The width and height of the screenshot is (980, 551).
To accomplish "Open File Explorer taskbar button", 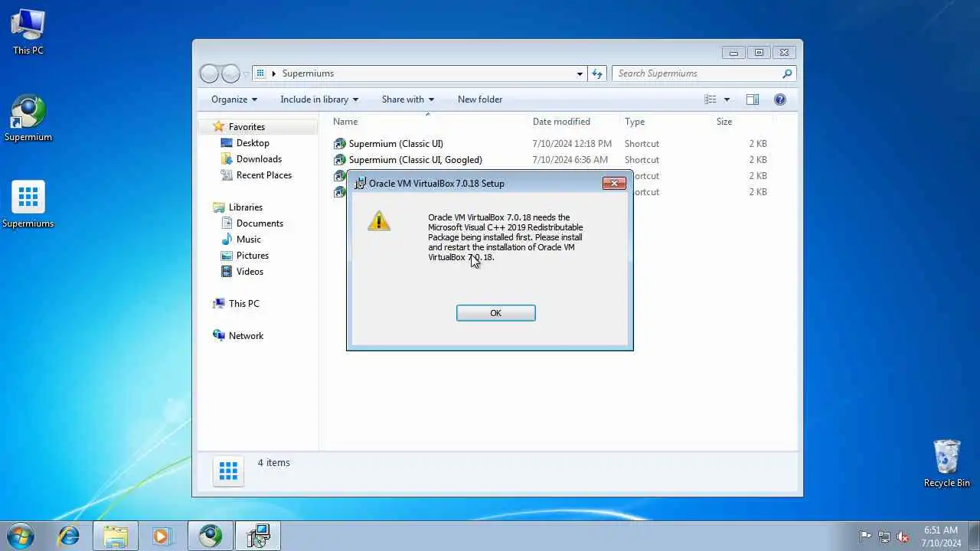I will (116, 536).
